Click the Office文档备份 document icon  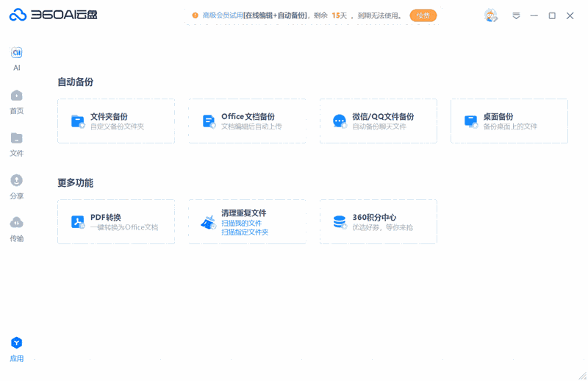tap(209, 121)
